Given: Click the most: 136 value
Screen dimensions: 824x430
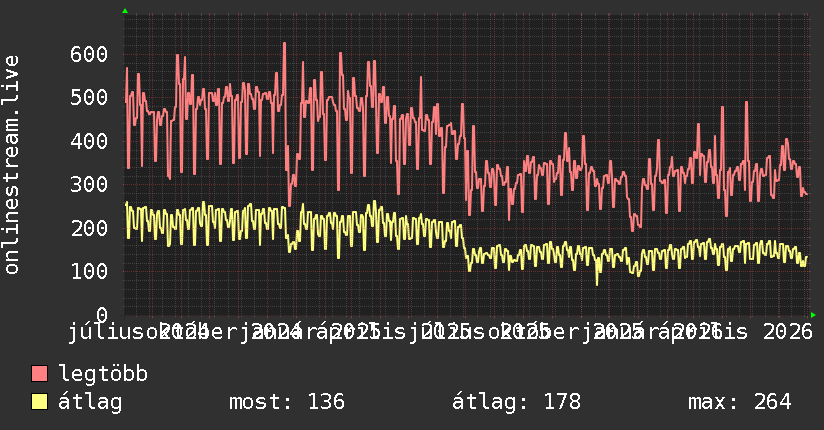Looking at the screenshot, I should (287, 402).
